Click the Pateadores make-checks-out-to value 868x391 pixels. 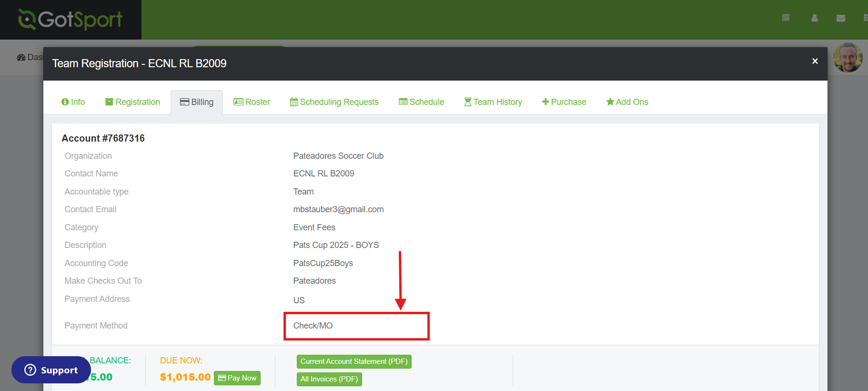pos(314,281)
